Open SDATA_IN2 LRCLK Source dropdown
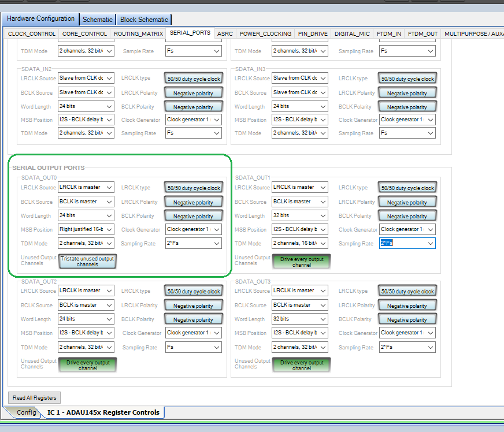504x432 pixels. coord(86,78)
